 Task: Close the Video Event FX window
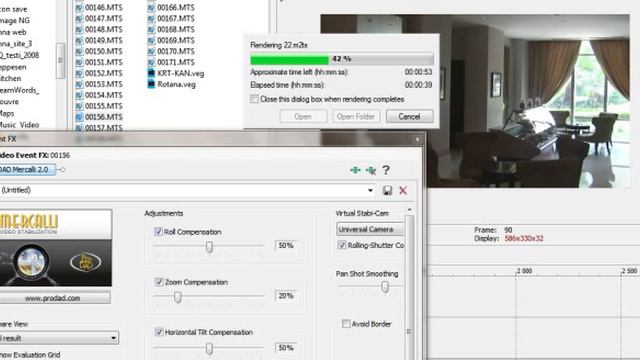(x=417, y=140)
